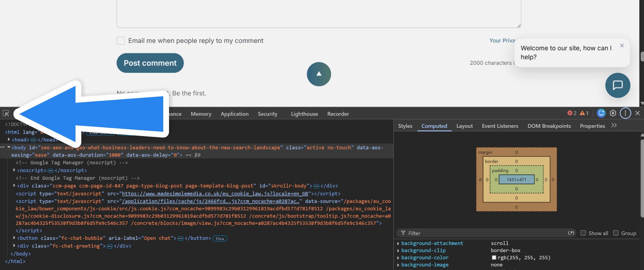Click the flex badge next to button element
The image size is (644, 270).
point(220,239)
